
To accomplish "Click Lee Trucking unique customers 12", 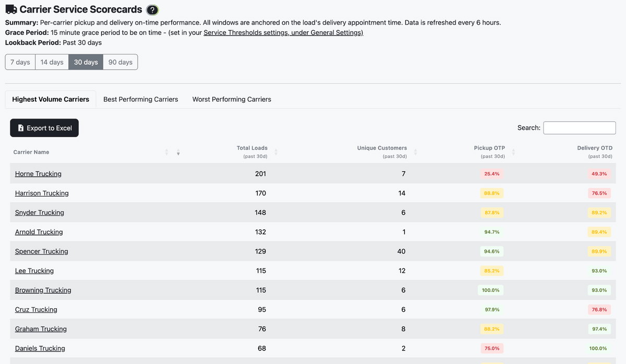I will (x=402, y=271).
